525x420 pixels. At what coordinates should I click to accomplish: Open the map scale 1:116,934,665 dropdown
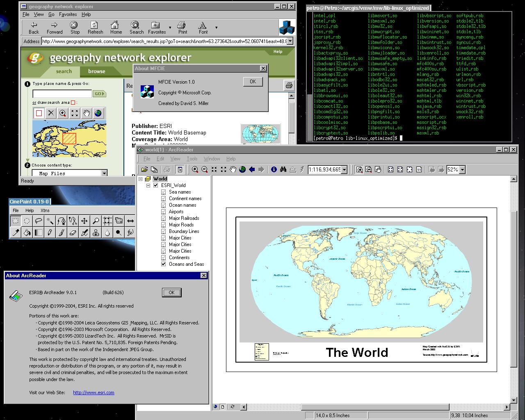(x=344, y=169)
